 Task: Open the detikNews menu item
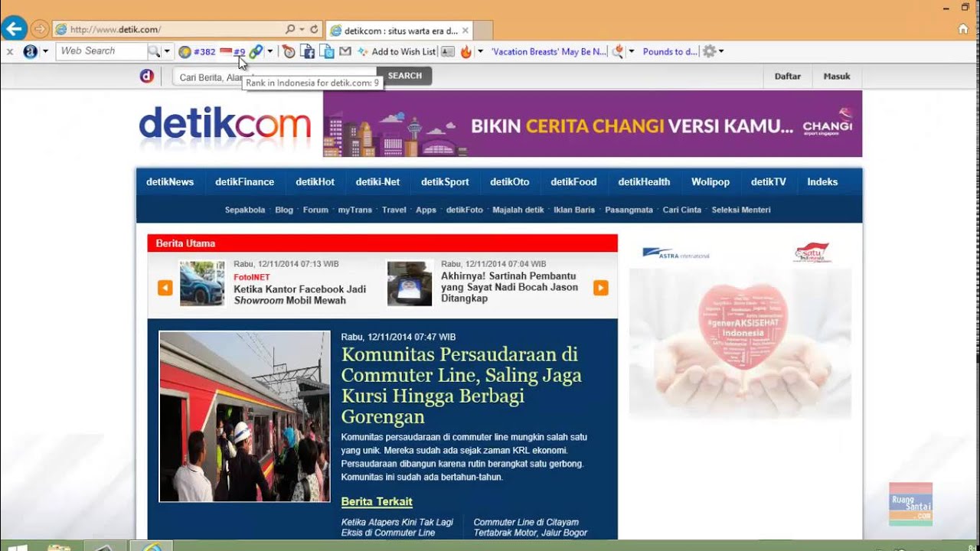coord(170,182)
